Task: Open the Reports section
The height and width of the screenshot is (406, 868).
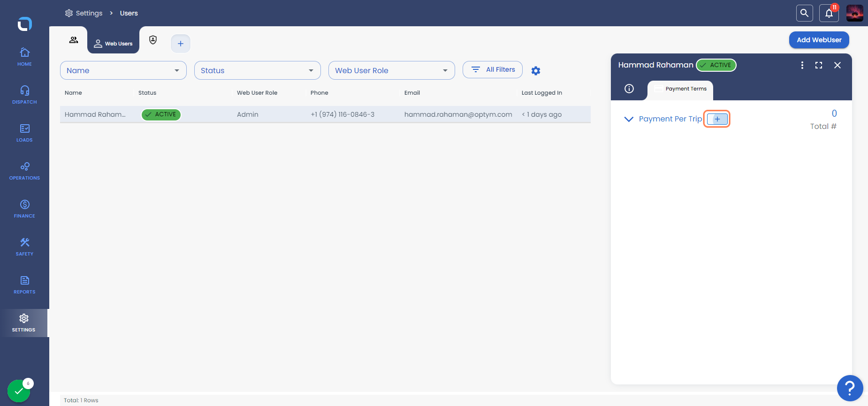Action: 24,285
